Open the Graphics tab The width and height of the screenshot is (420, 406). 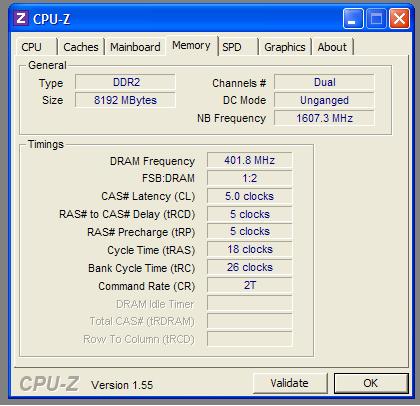coord(285,47)
